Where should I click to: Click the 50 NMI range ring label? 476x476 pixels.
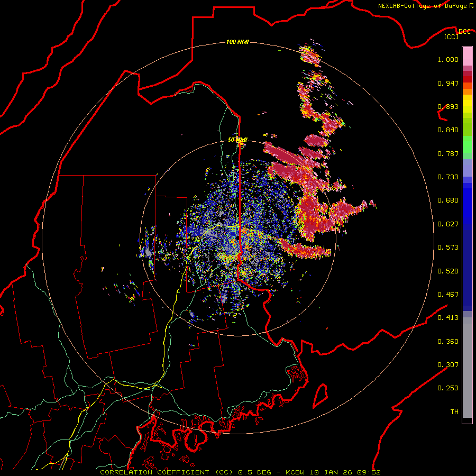(x=237, y=140)
